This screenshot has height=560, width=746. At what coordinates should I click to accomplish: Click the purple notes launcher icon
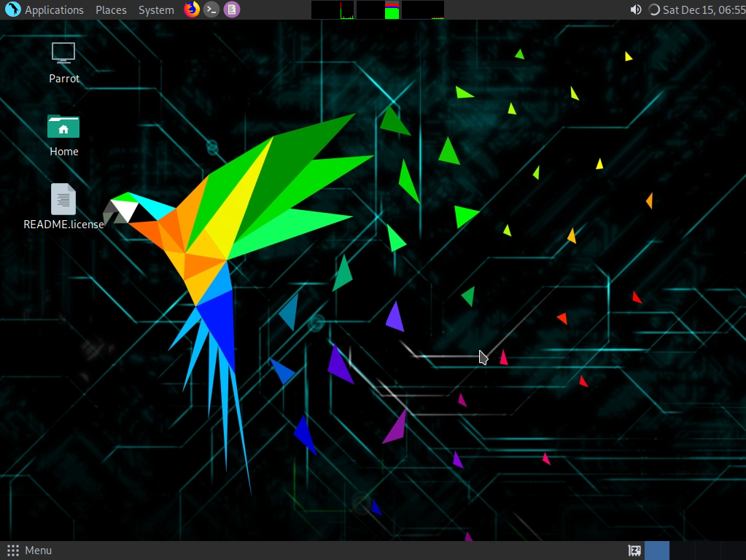[231, 9]
